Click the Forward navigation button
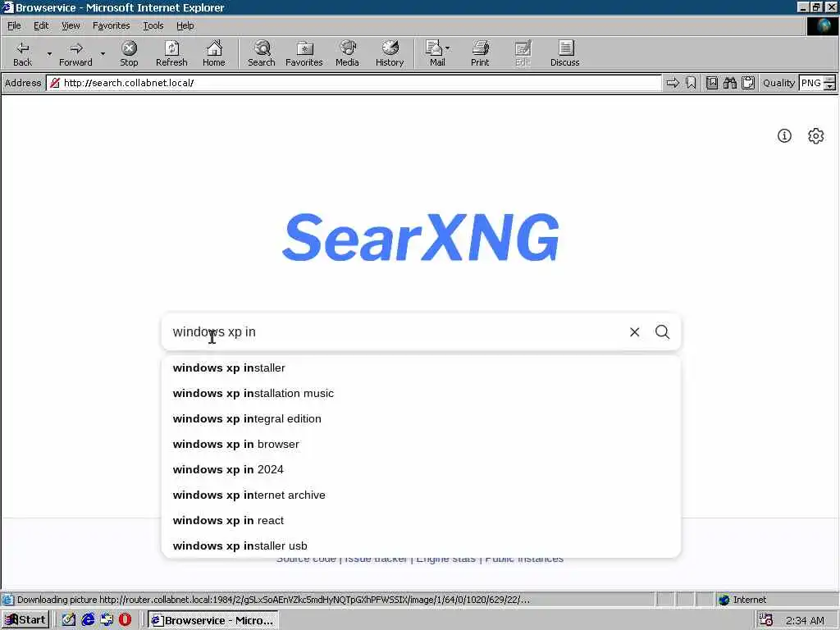Screen dimensions: 840x630 (x=75, y=53)
